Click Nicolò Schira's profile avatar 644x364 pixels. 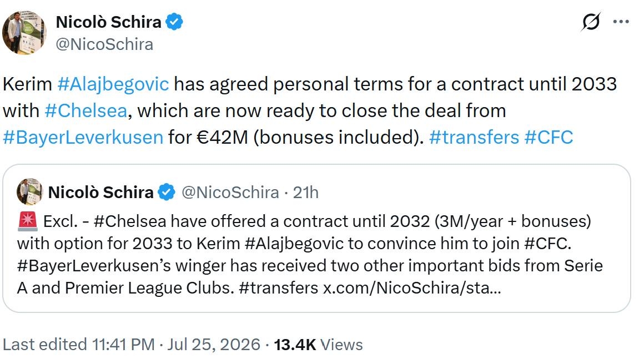pos(24,32)
